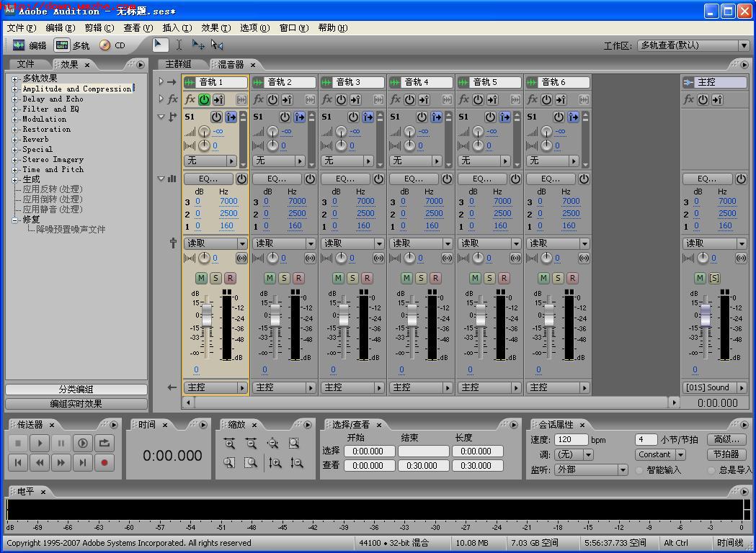
Task: Toggle effects power button on 音轨 1
Action: (x=205, y=99)
